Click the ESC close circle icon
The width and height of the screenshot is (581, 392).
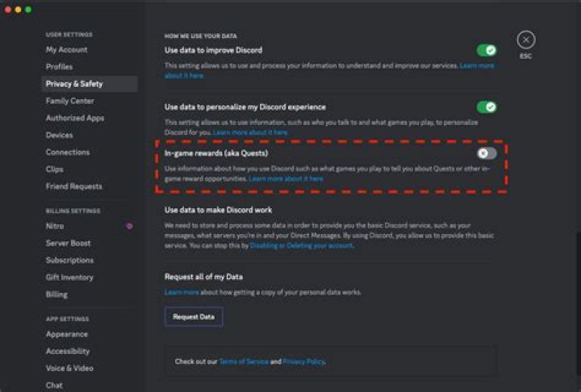click(x=525, y=40)
